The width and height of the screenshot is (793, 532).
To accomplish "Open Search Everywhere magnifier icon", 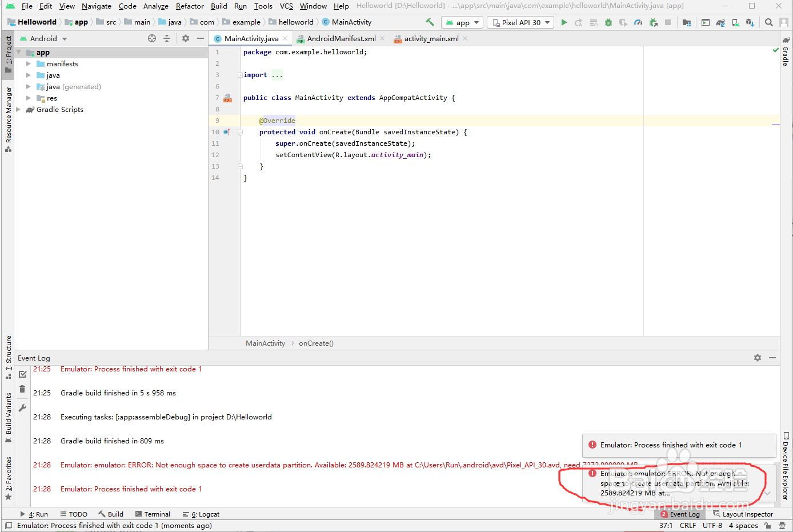I will click(x=769, y=22).
